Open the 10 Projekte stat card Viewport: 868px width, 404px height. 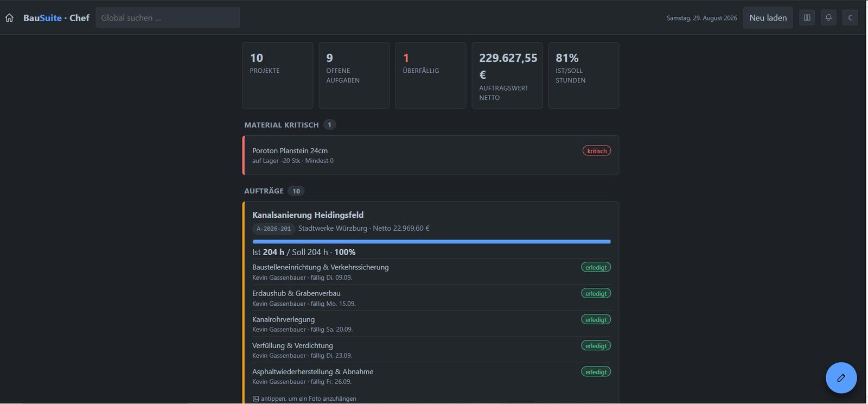click(x=278, y=75)
